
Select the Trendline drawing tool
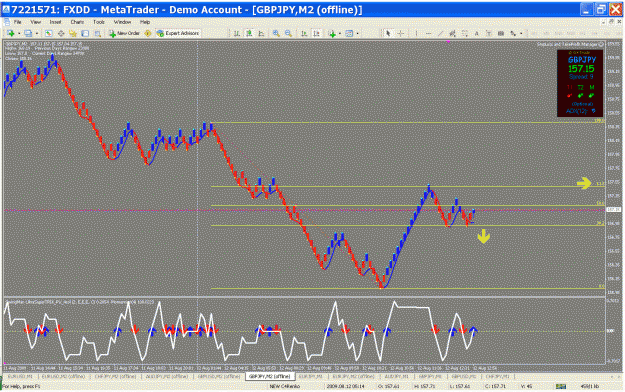pyautogui.click(x=440, y=33)
